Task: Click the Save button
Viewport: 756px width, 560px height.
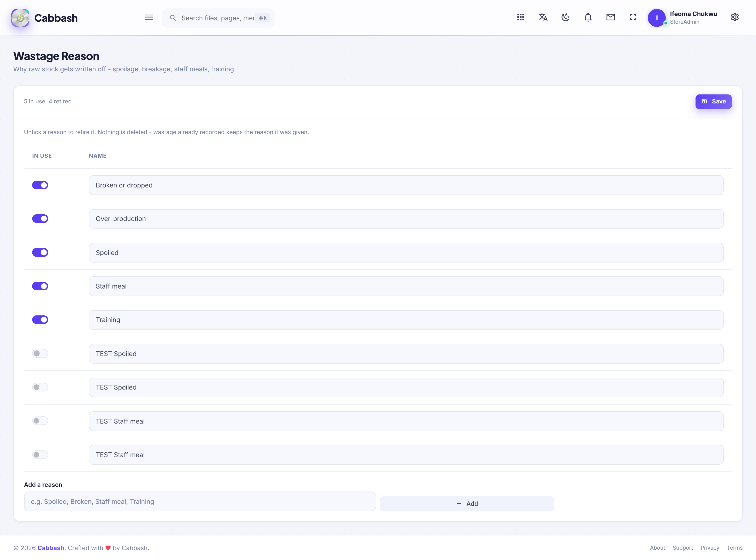Action: click(713, 101)
